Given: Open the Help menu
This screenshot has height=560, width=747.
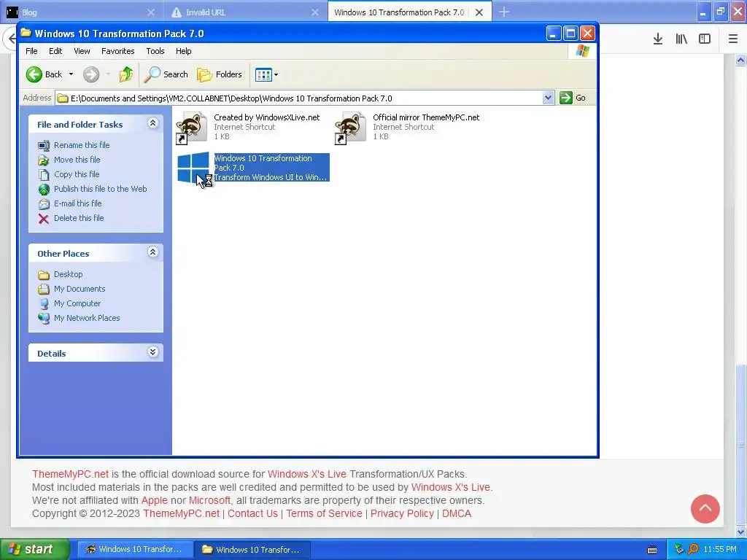Looking at the screenshot, I should pyautogui.click(x=183, y=51).
